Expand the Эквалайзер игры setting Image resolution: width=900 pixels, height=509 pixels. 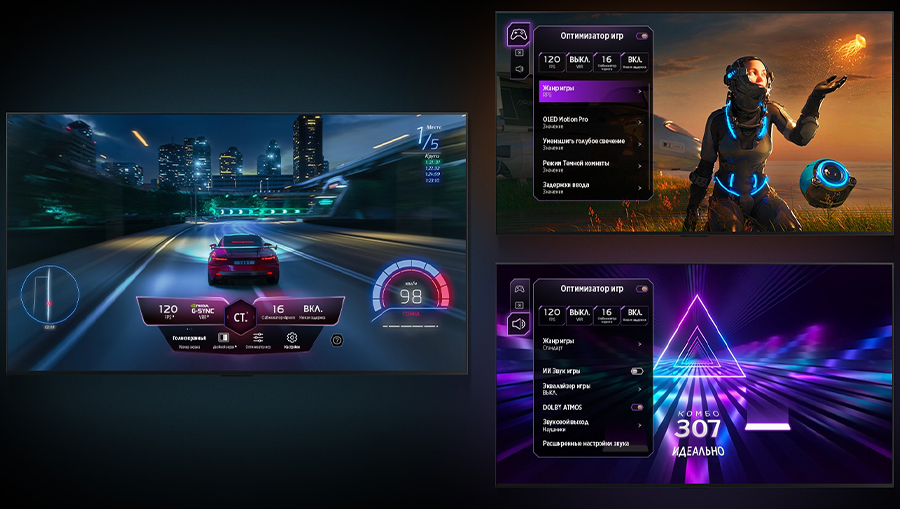click(x=591, y=388)
